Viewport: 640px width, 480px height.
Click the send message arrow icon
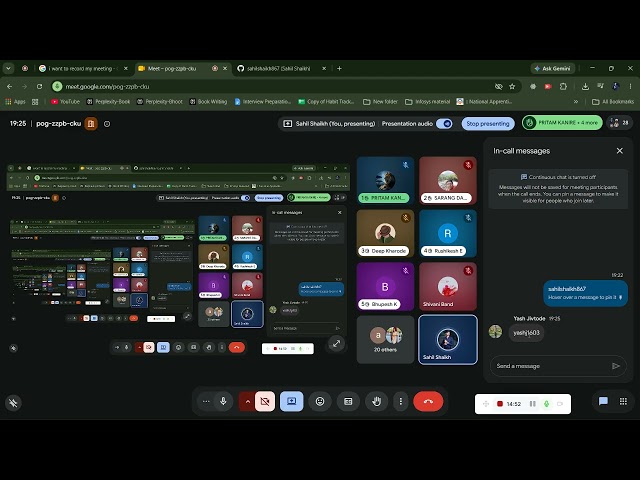pos(616,366)
